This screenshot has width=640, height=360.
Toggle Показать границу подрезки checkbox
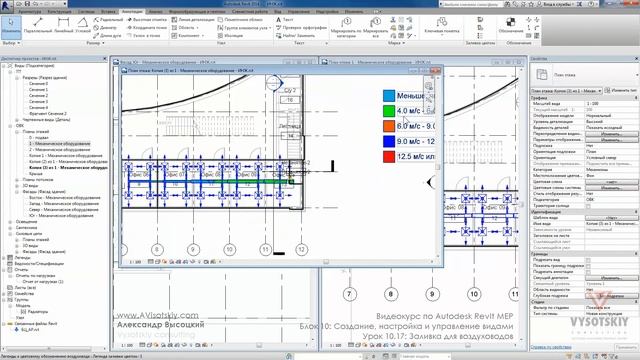click(588, 266)
